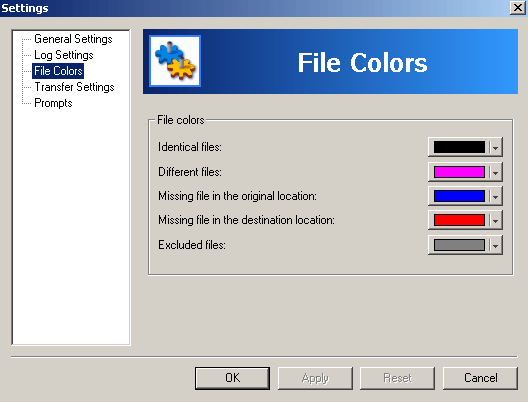Open the Prompts settings page
Viewport: 528px width, 402px height.
(53, 103)
